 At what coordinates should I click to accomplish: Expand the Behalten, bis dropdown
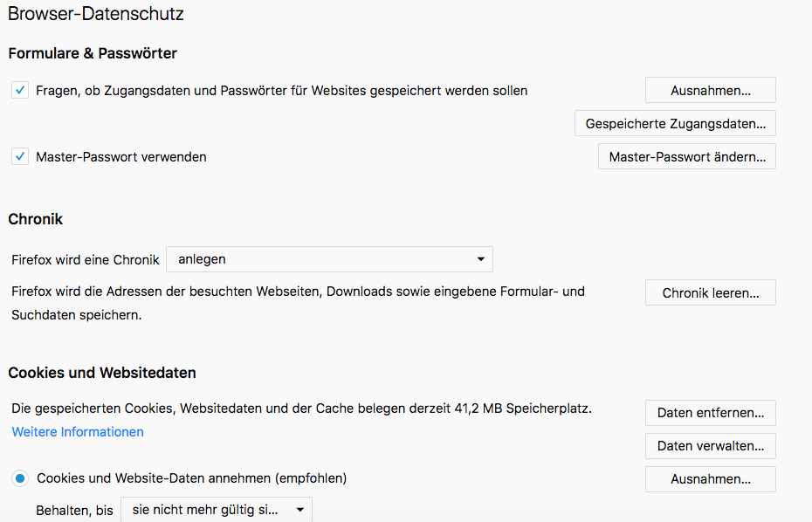(216, 510)
